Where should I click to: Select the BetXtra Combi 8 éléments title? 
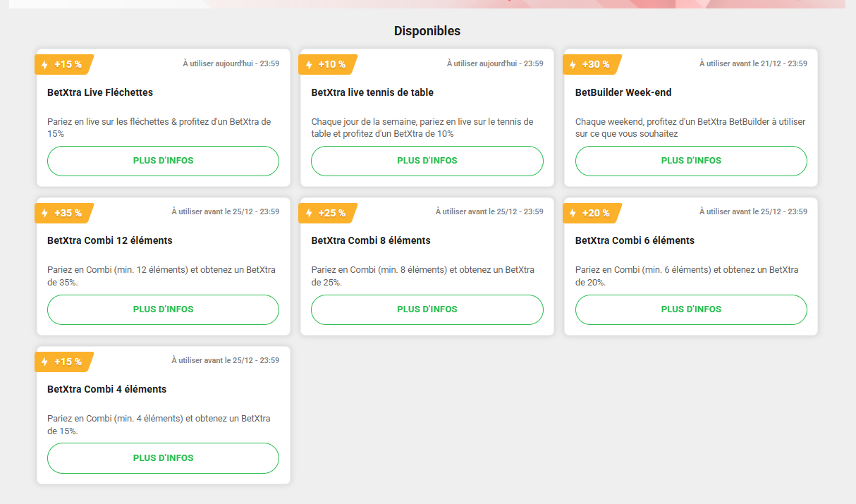coord(371,240)
